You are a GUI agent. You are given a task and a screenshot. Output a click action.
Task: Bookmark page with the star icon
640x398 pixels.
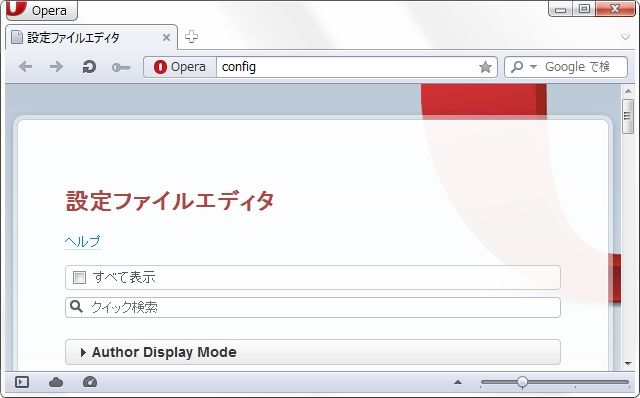[485, 67]
